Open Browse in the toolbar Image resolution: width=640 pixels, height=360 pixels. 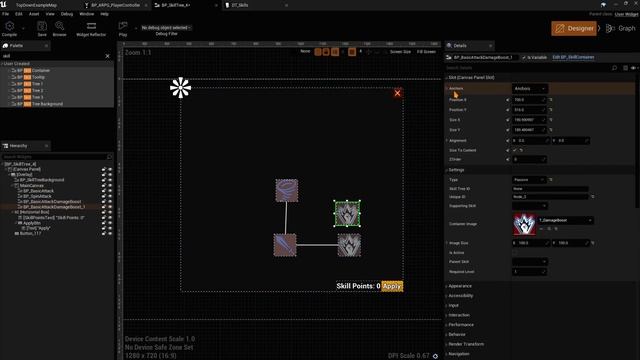(60, 26)
